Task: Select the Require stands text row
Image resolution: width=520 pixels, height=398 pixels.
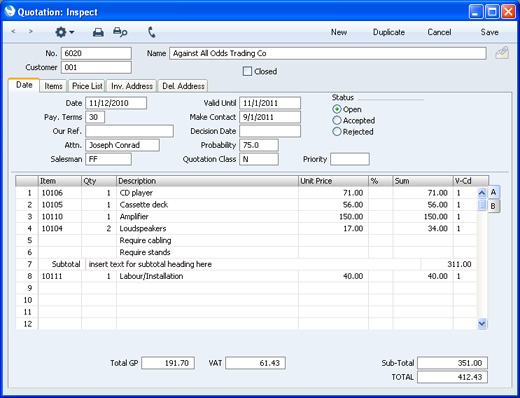Action: click(x=207, y=252)
